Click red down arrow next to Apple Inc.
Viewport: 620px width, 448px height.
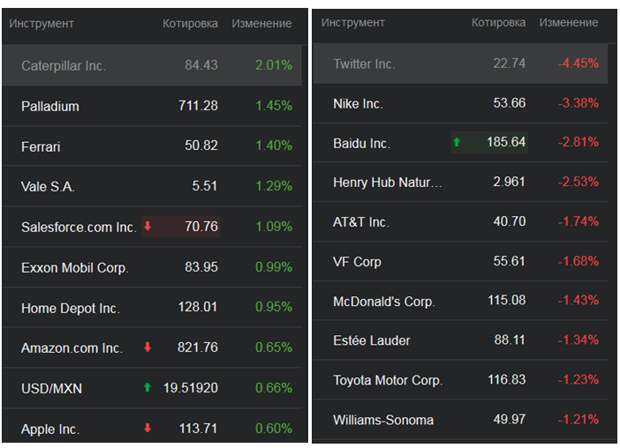[147, 427]
